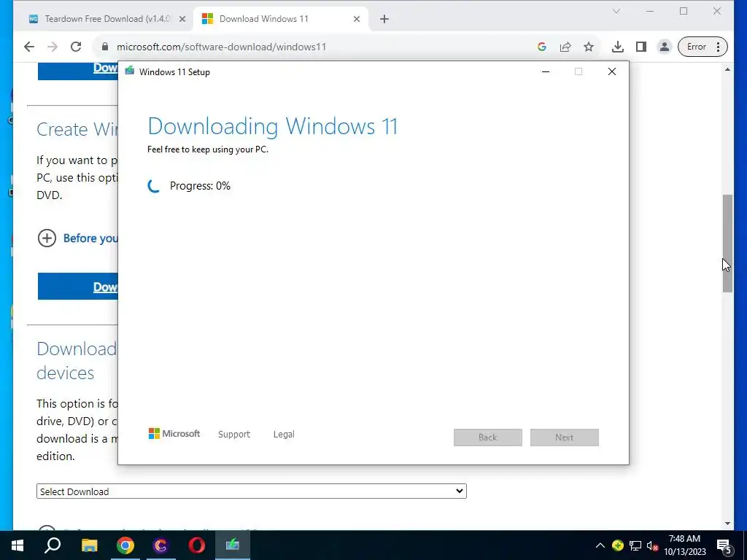Open taskbar Search icon
Screen dimensions: 747x560
tap(53, 545)
